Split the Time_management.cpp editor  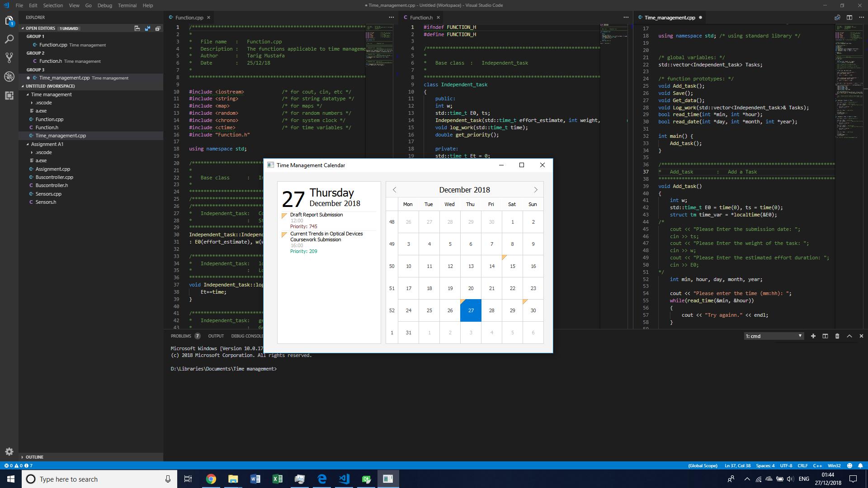pyautogui.click(x=849, y=18)
